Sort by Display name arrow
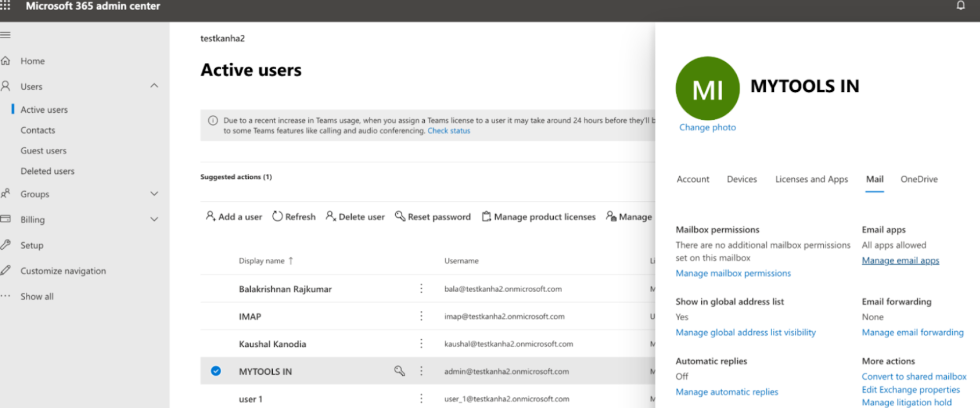 pyautogui.click(x=291, y=260)
